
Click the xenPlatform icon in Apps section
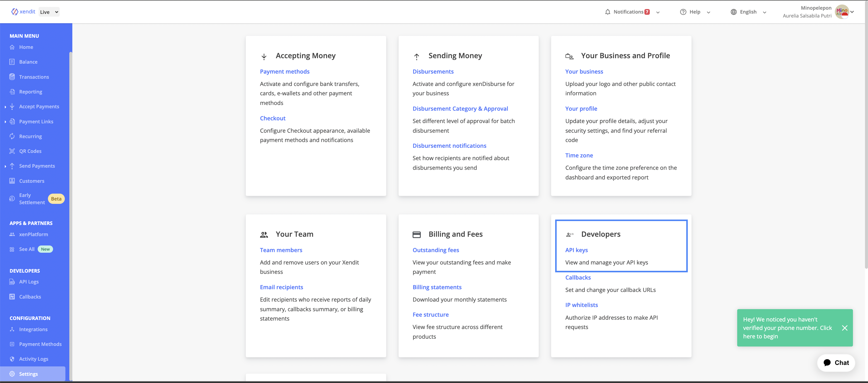coord(12,234)
